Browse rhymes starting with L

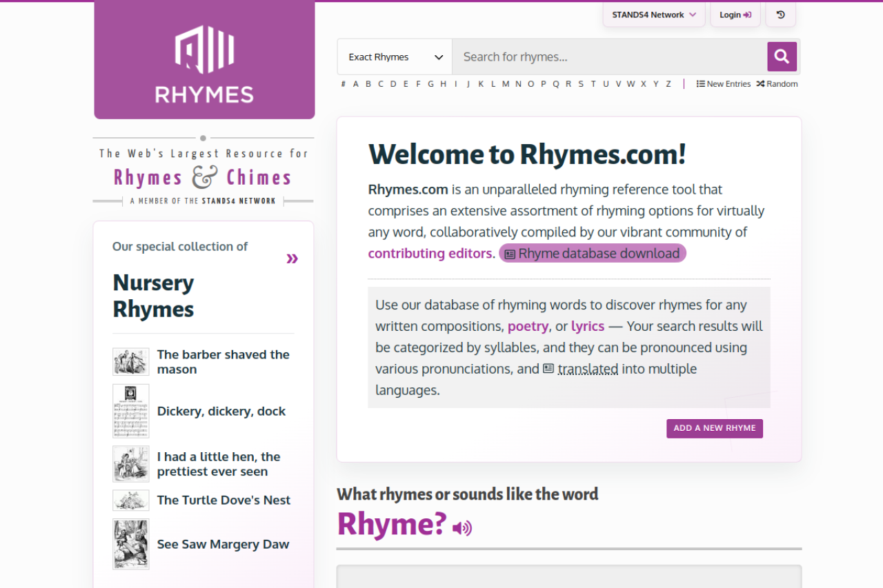coord(493,84)
